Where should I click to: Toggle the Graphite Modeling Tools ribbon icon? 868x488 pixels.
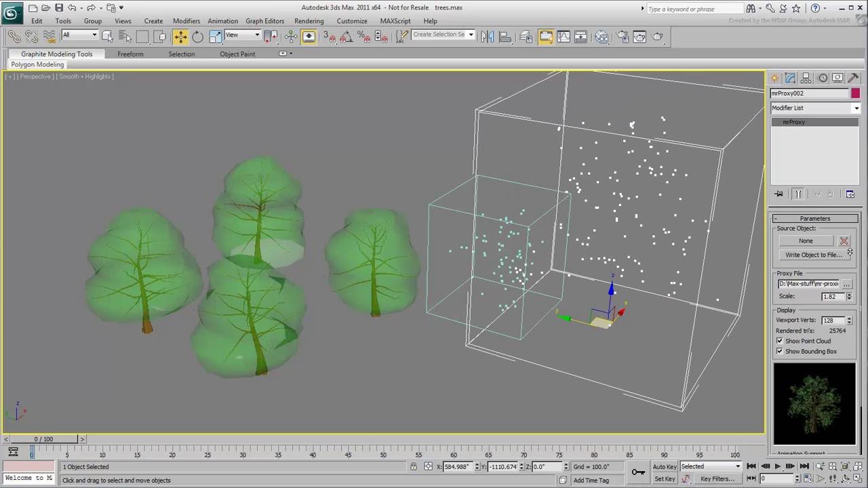[546, 37]
